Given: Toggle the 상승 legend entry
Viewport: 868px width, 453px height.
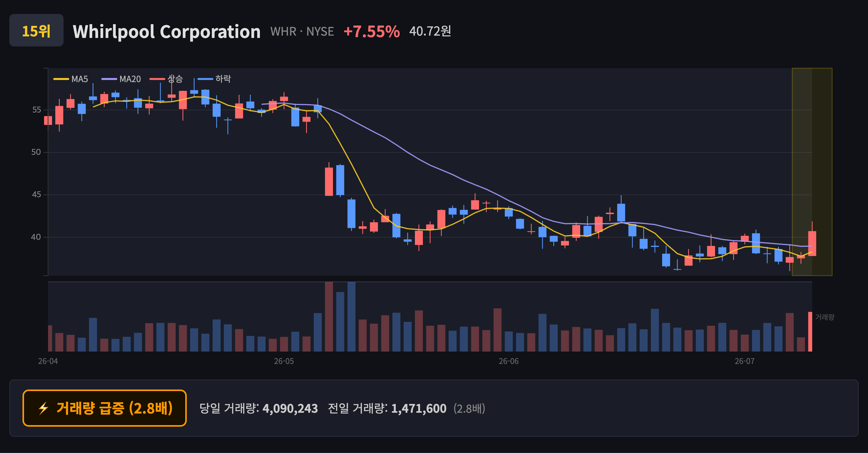Looking at the screenshot, I should tap(166, 79).
